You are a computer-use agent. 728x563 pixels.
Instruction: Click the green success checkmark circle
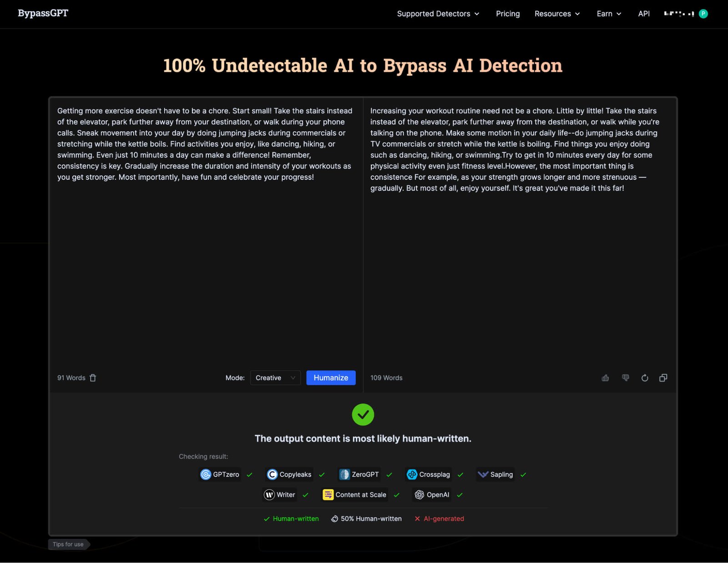(363, 414)
